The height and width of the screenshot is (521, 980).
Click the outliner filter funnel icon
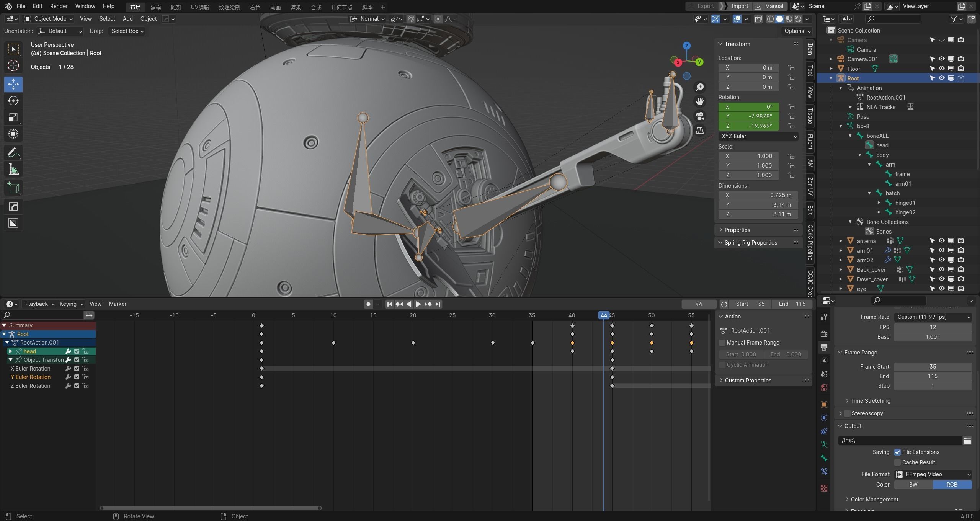click(954, 19)
